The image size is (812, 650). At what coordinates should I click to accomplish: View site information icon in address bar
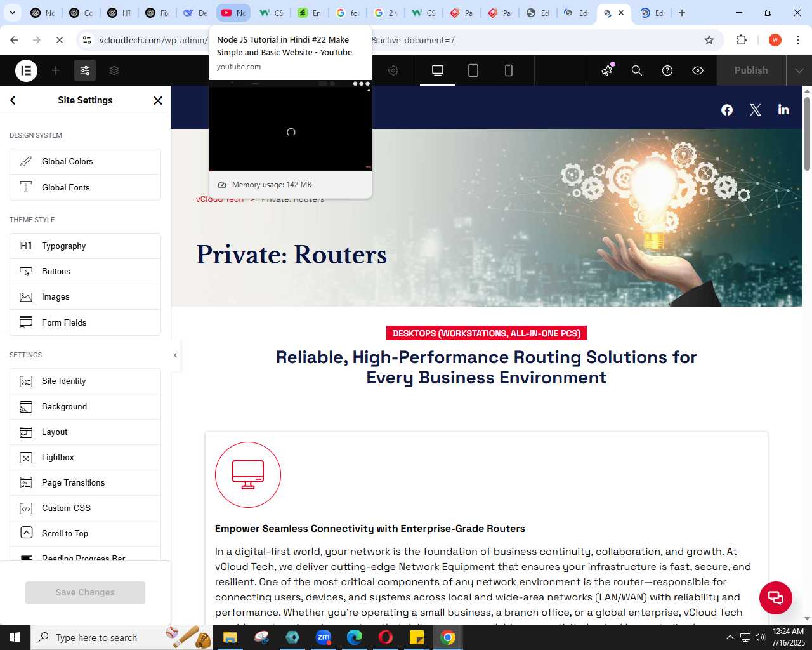(86, 40)
